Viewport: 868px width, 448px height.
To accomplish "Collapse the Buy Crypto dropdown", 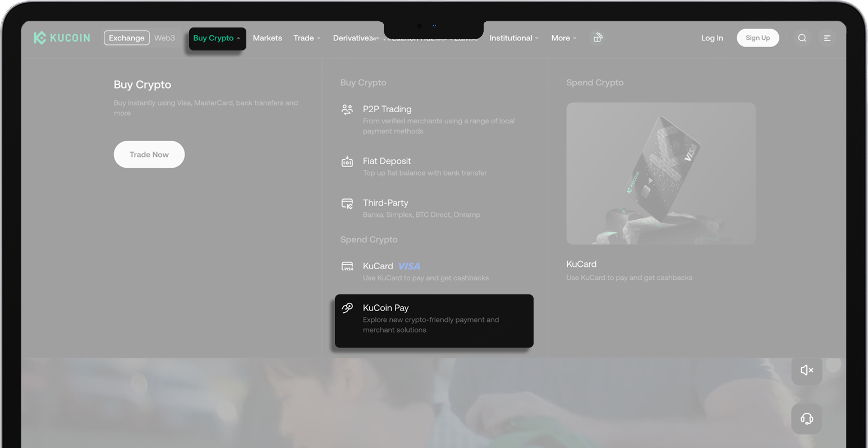I will (x=217, y=38).
